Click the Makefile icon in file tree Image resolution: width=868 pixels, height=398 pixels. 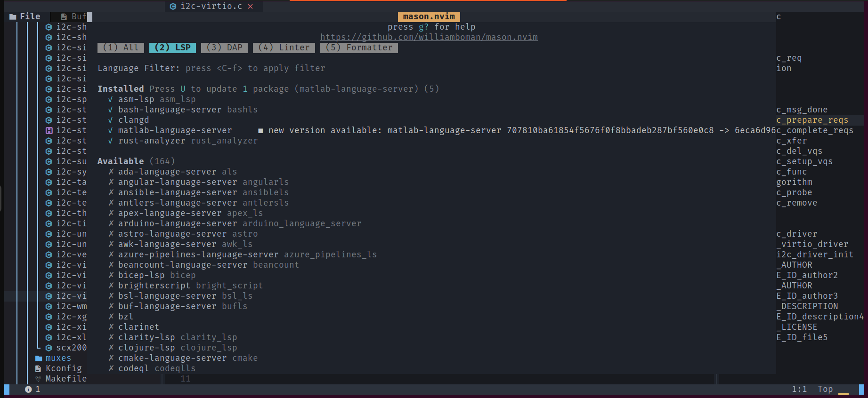tap(38, 379)
